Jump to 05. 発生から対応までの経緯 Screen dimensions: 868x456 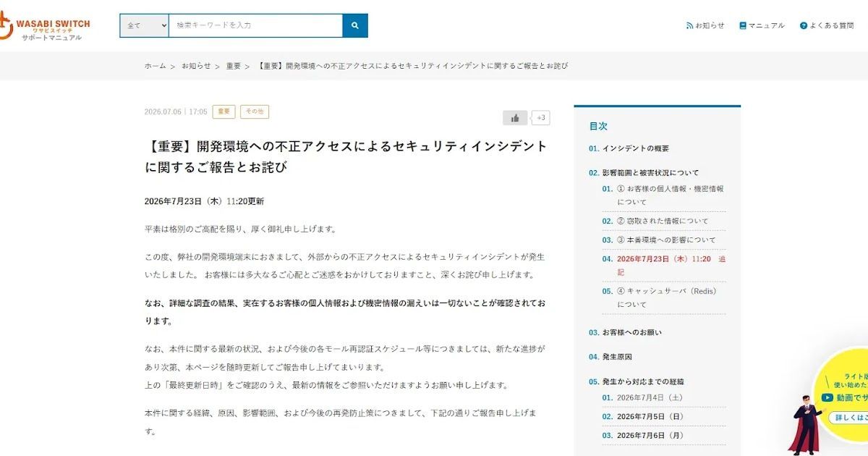pyautogui.click(x=637, y=381)
